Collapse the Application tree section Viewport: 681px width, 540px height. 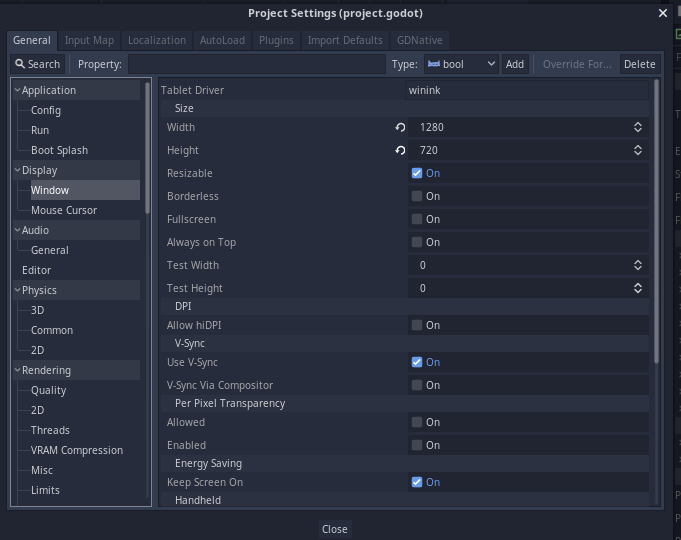tap(17, 90)
